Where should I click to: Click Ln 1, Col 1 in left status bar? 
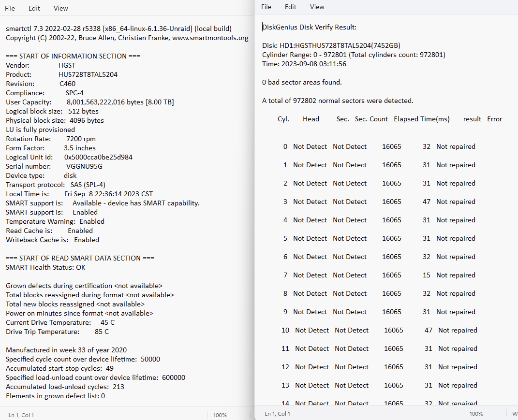[x=21, y=415]
